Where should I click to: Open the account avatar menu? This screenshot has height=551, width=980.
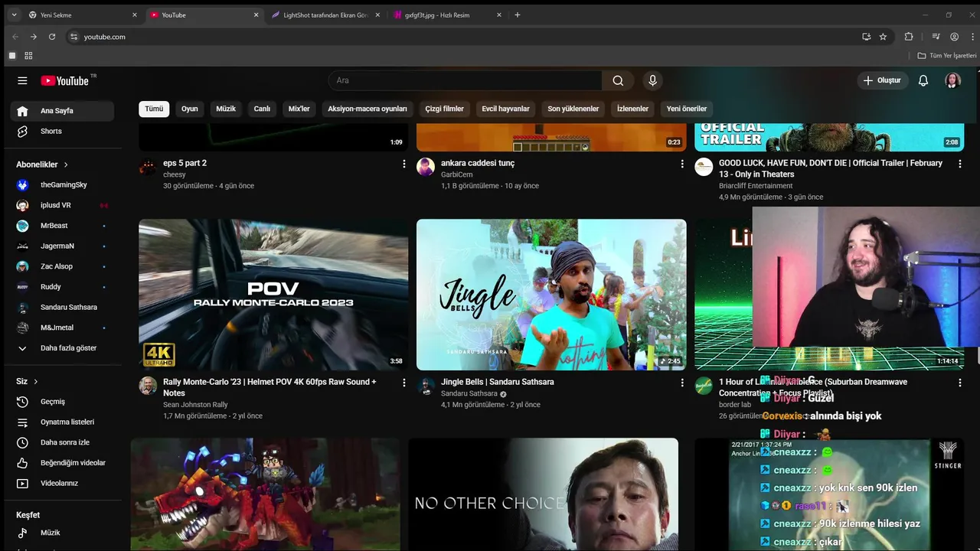[x=952, y=80]
